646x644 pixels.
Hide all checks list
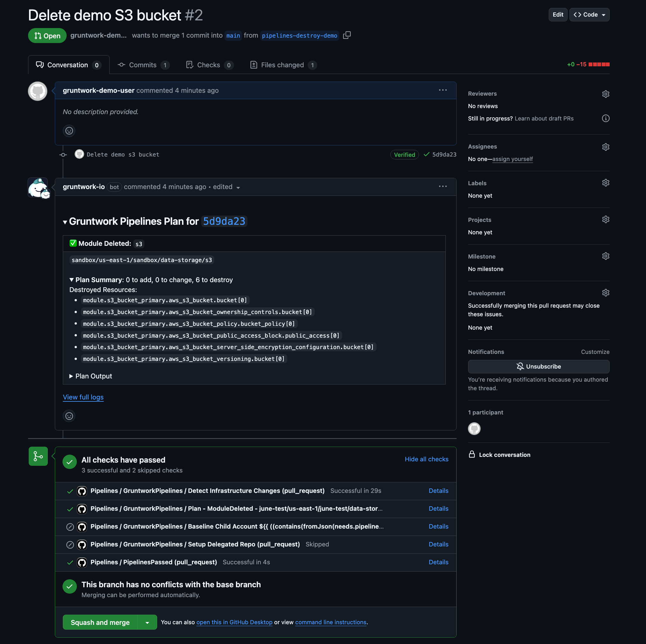[x=426, y=459]
